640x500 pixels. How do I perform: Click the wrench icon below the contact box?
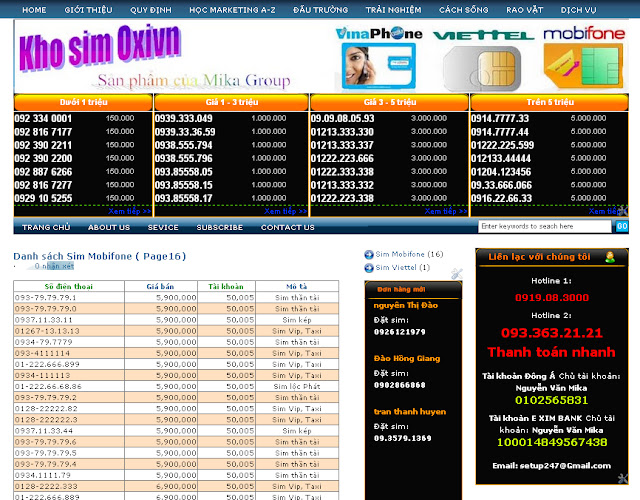[x=623, y=478]
